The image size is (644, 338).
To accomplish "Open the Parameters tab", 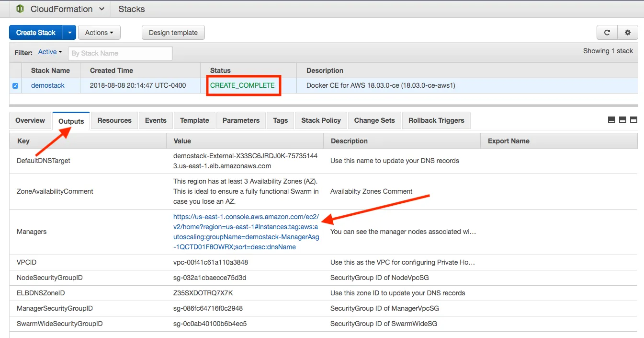I will pyautogui.click(x=241, y=120).
